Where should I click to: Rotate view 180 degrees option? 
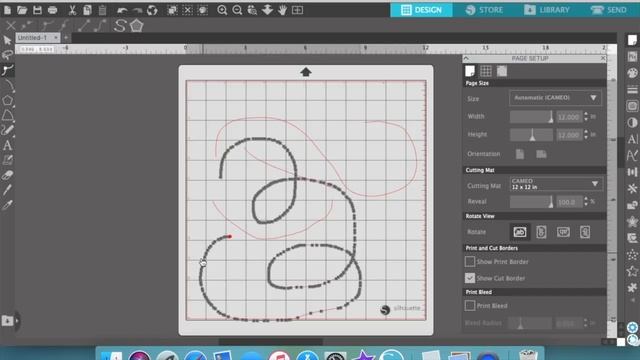click(x=563, y=232)
